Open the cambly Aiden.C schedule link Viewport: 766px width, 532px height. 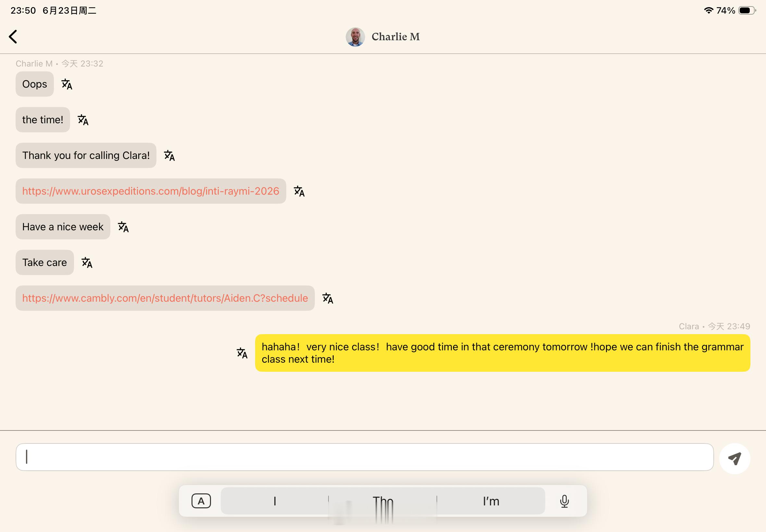pos(165,298)
